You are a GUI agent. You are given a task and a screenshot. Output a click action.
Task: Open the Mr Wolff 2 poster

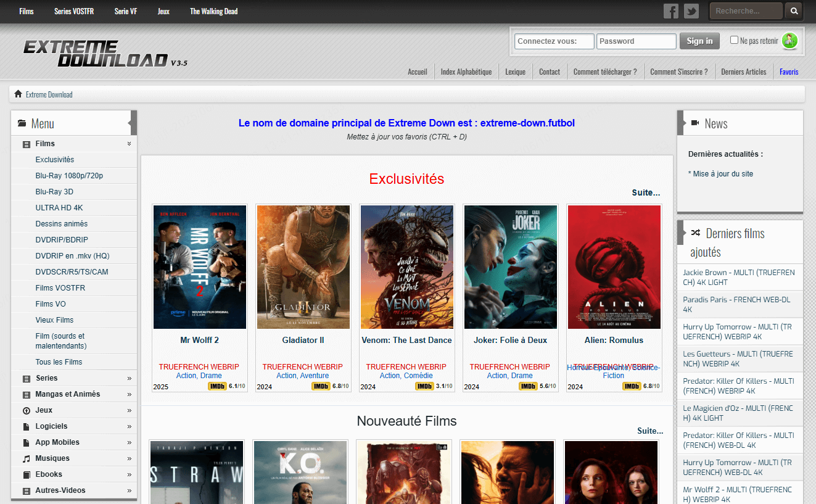(200, 267)
